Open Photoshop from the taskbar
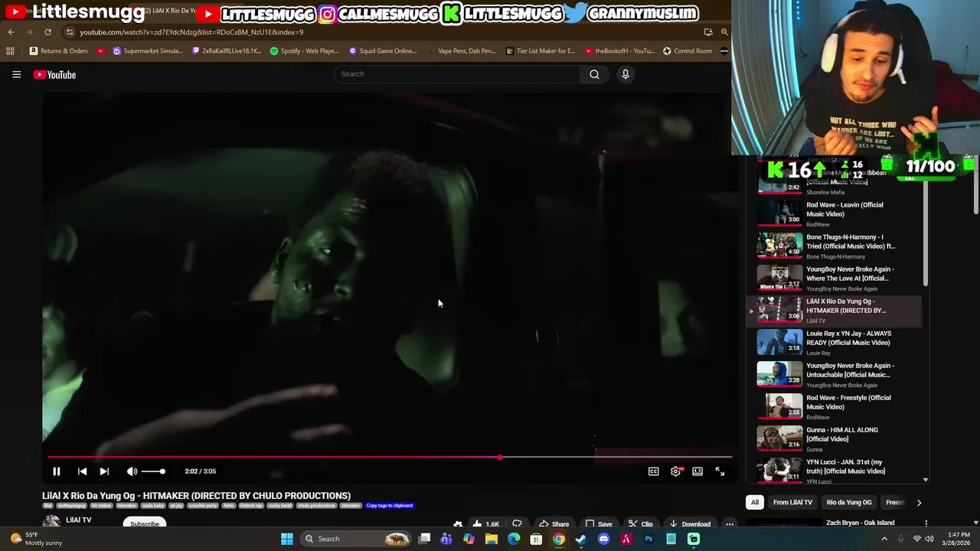980x551 pixels. tap(648, 539)
